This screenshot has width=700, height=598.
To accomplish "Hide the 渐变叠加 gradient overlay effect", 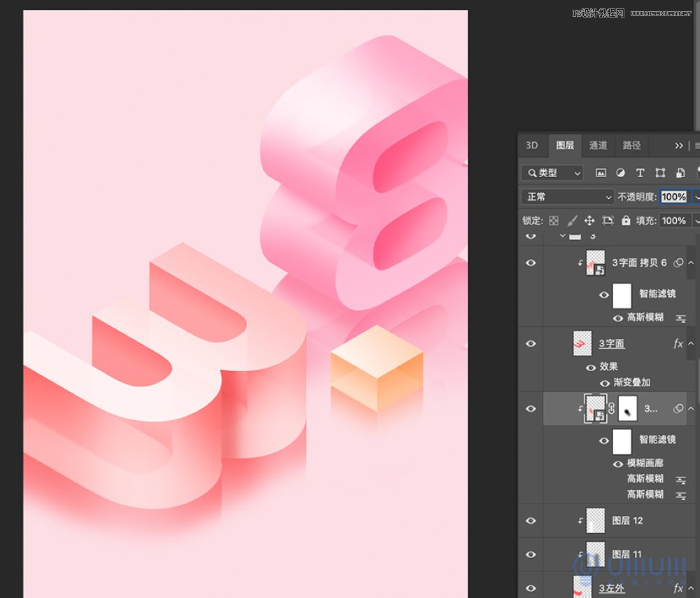I will tap(604, 383).
